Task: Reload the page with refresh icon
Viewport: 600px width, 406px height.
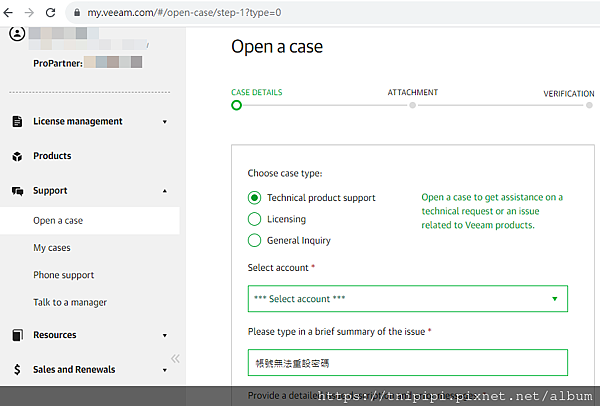Action: [x=51, y=13]
